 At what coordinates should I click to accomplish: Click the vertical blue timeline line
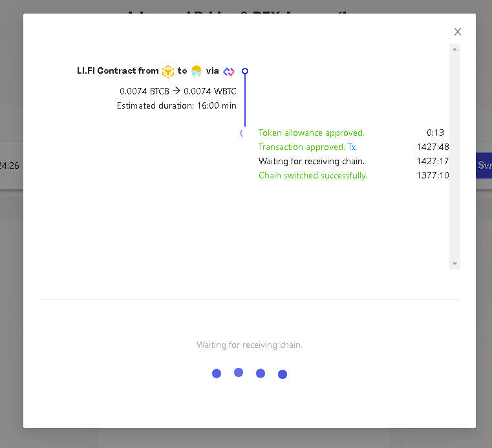point(245,100)
